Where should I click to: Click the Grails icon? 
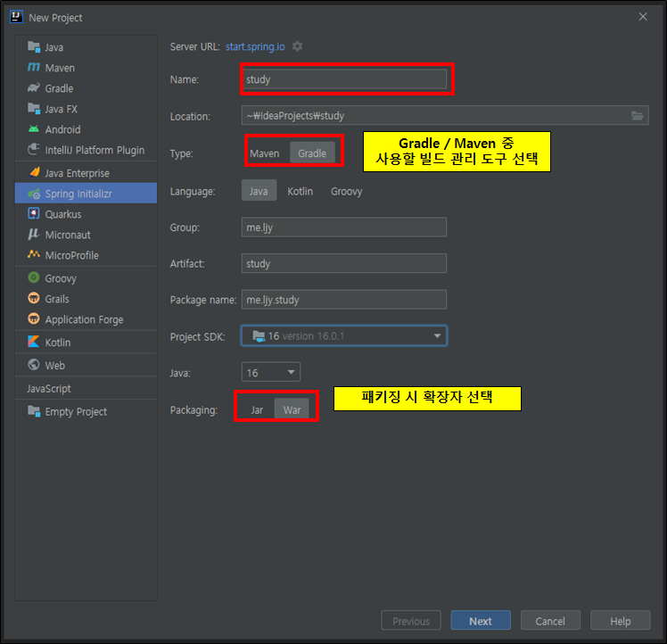34,298
